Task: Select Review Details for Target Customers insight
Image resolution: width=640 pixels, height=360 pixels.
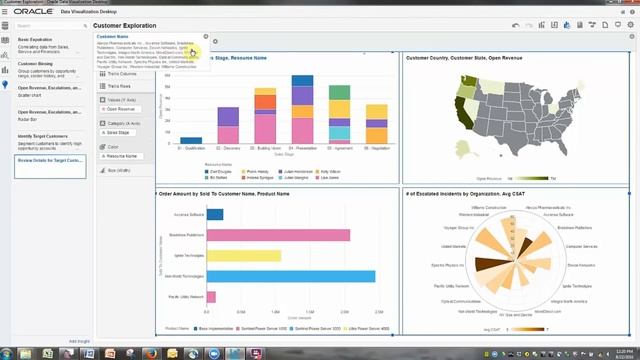Action: [50, 166]
